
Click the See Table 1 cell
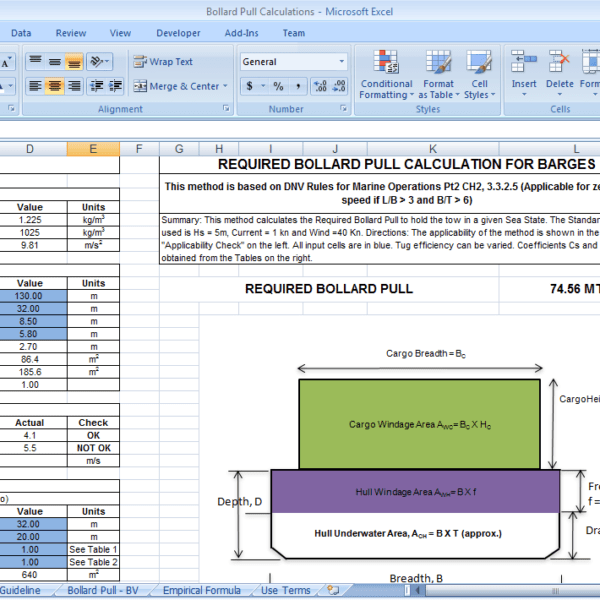pyautogui.click(x=93, y=549)
